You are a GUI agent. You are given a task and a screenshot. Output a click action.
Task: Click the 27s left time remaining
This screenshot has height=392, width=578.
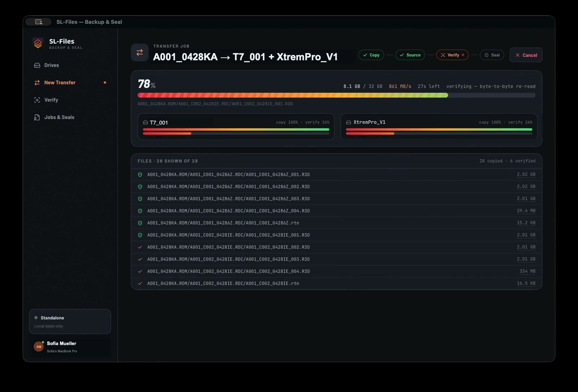(x=429, y=87)
